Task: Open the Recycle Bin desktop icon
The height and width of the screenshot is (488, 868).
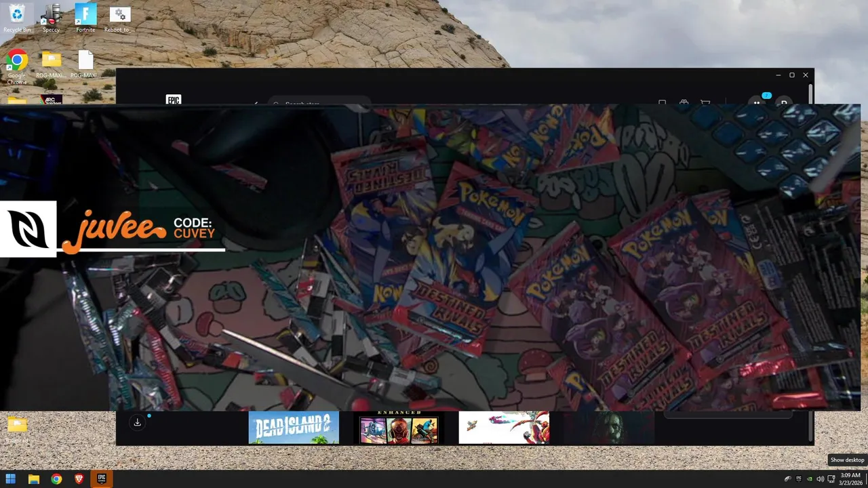Action: (17, 17)
